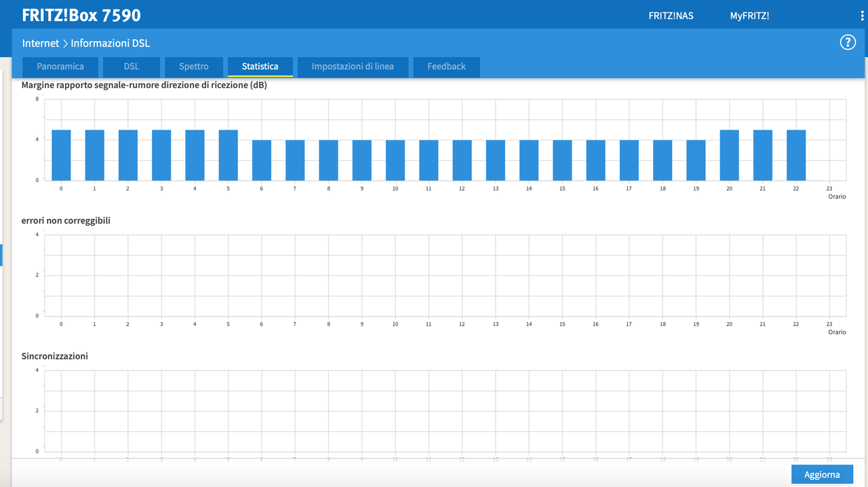Open the Spettro tab

[193, 66]
